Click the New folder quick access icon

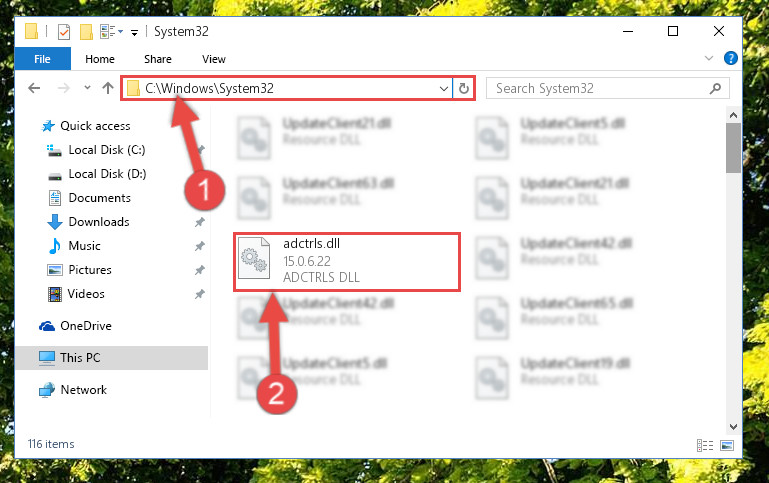[86, 32]
